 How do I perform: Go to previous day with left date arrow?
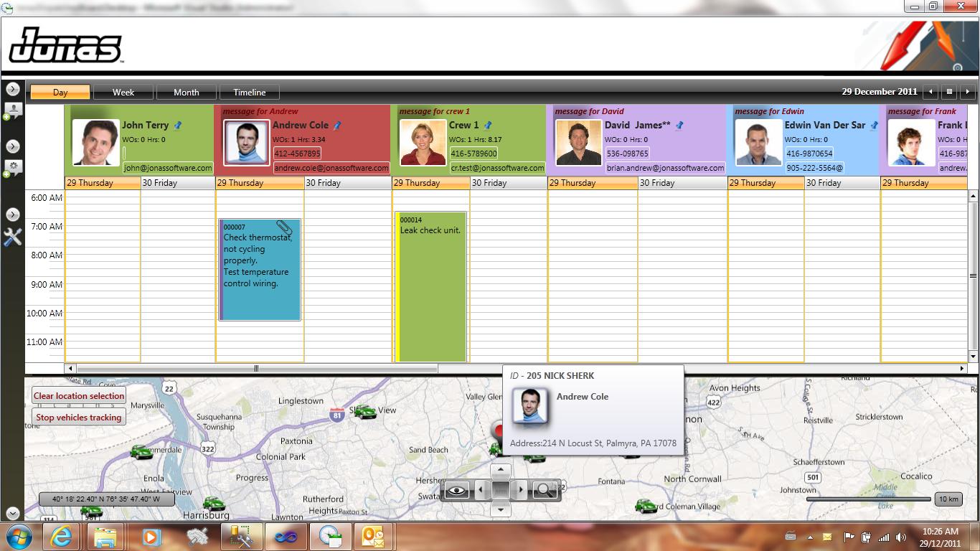[x=930, y=92]
